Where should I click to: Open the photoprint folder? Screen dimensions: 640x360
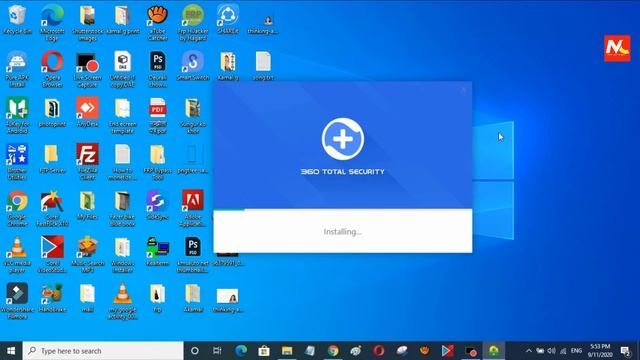pos(52,112)
